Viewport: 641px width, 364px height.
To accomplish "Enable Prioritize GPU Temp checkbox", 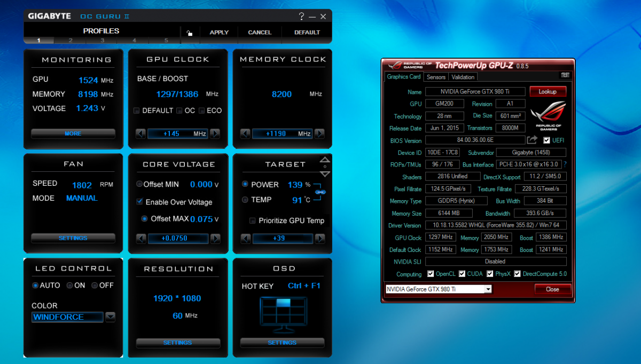I will (x=253, y=220).
